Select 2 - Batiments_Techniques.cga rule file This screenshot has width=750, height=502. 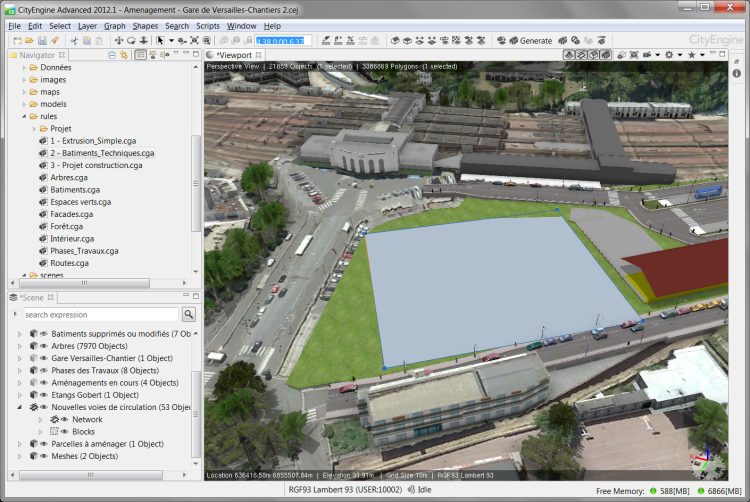pos(102,153)
